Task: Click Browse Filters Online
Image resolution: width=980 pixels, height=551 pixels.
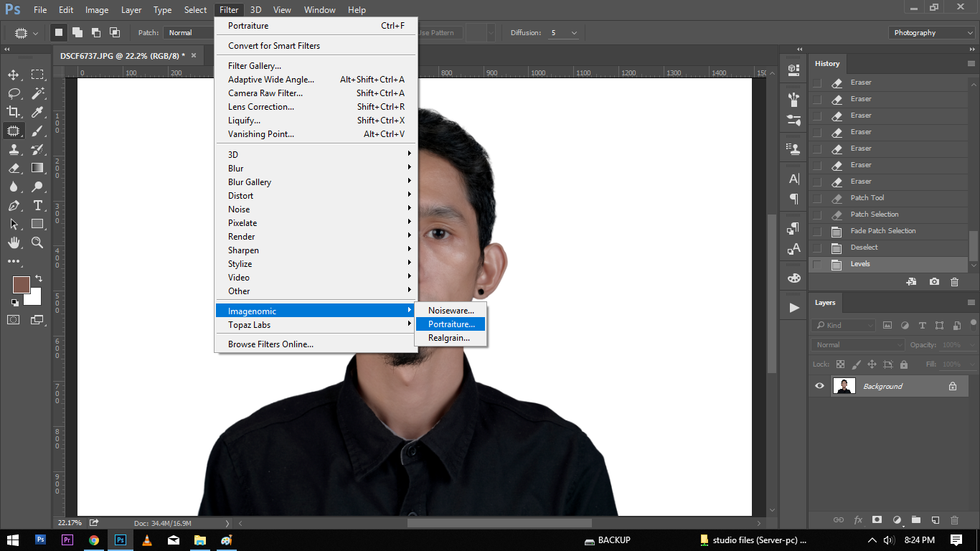Action: [271, 344]
